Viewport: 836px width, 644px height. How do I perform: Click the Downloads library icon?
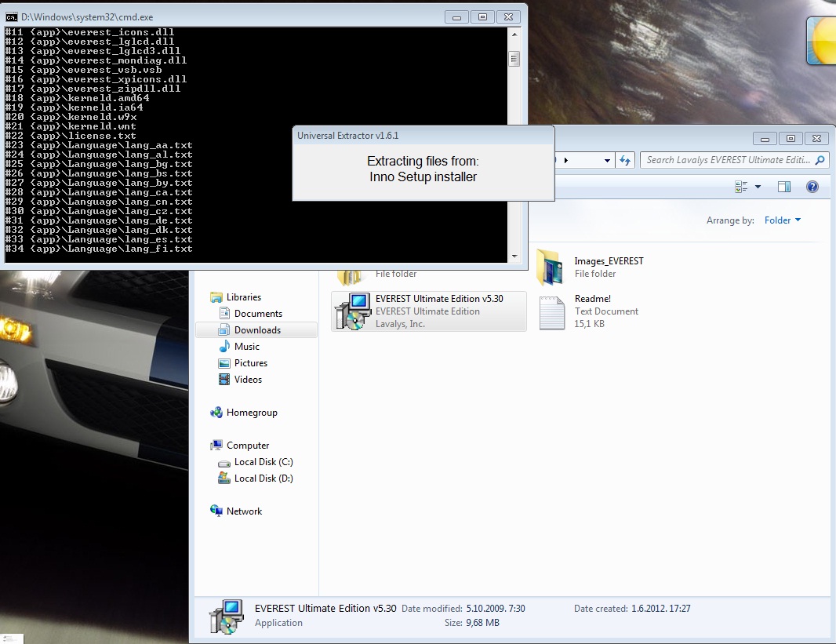pyautogui.click(x=224, y=330)
